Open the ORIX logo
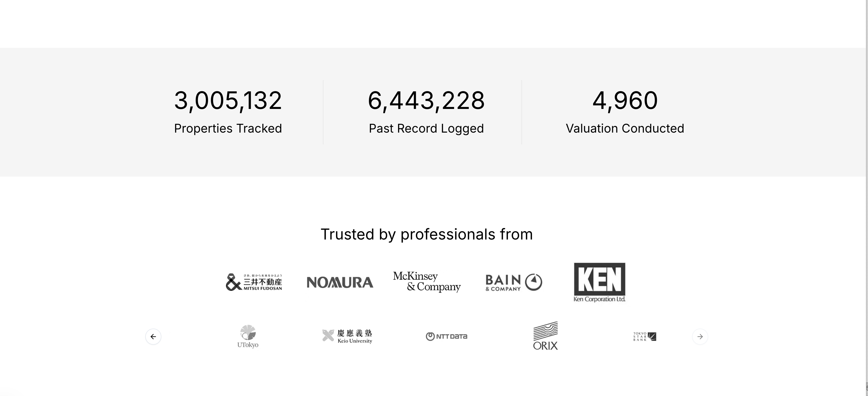The width and height of the screenshot is (868, 396). pos(545,336)
